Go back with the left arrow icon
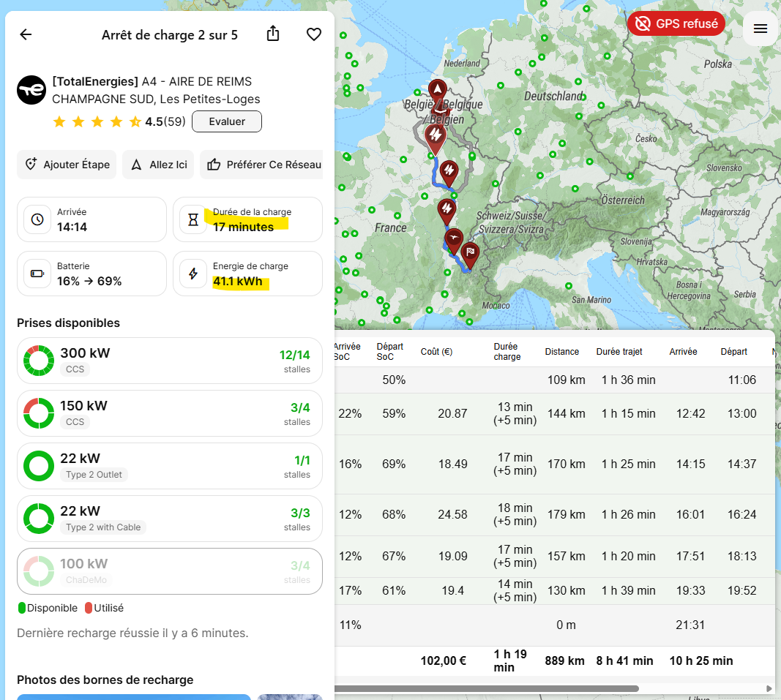The image size is (781, 700). pyautogui.click(x=26, y=34)
